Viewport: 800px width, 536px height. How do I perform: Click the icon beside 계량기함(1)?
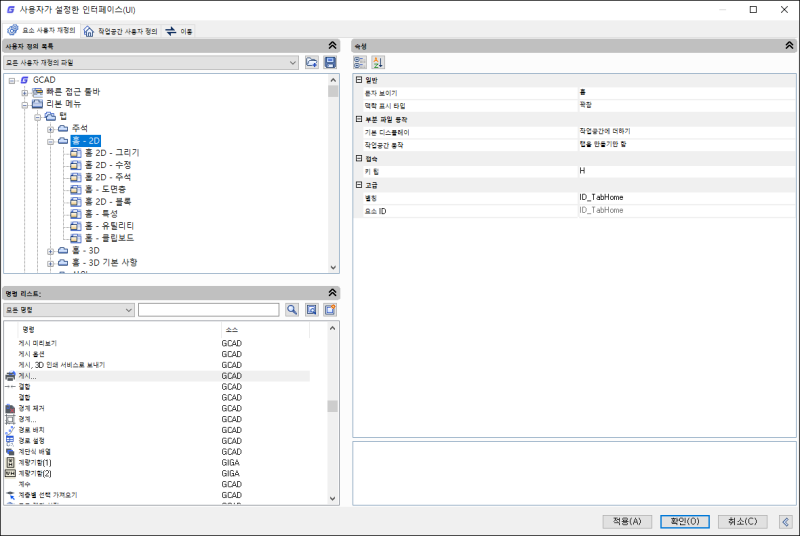pyautogui.click(x=10, y=463)
